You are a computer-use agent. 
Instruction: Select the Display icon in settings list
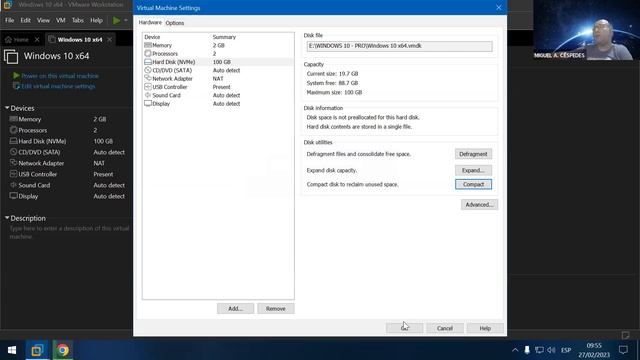pyautogui.click(x=148, y=104)
